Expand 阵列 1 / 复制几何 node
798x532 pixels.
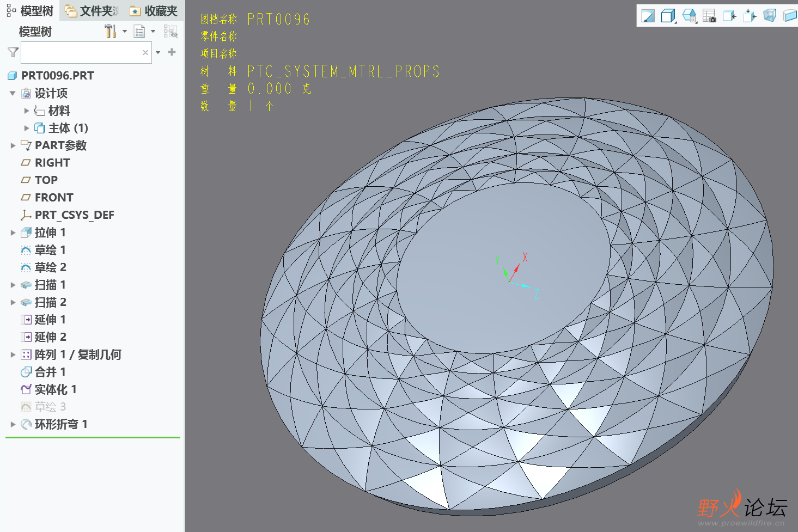tap(13, 354)
